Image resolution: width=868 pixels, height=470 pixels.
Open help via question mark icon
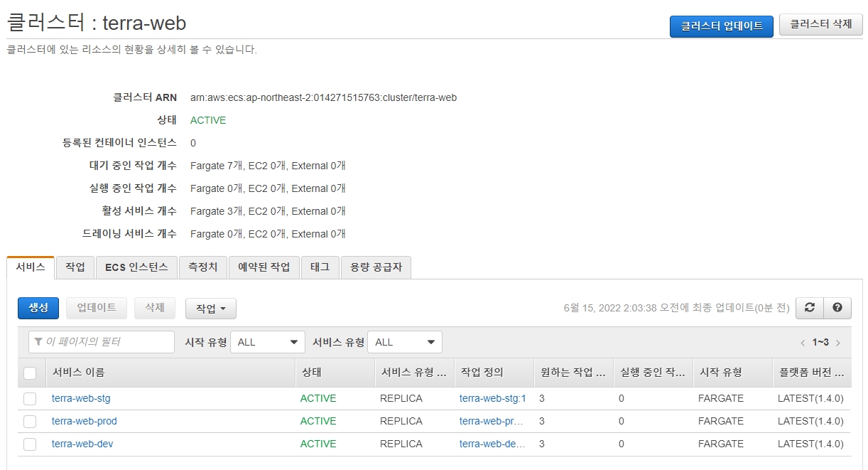[837, 307]
